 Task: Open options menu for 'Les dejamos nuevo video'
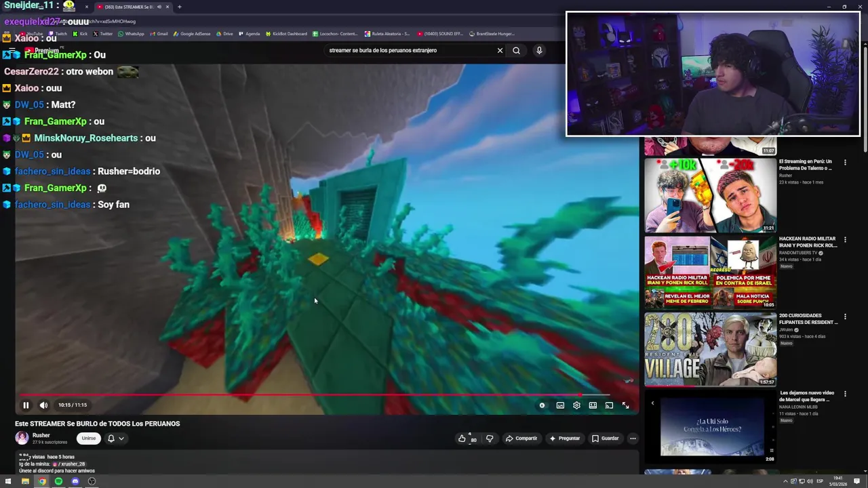845,394
